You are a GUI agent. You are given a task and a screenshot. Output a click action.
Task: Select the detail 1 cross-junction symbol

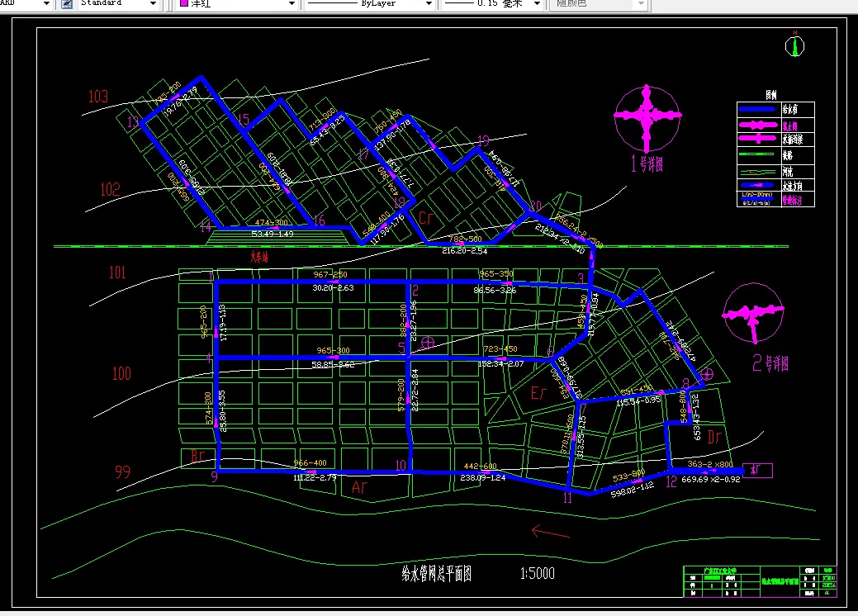(x=647, y=117)
